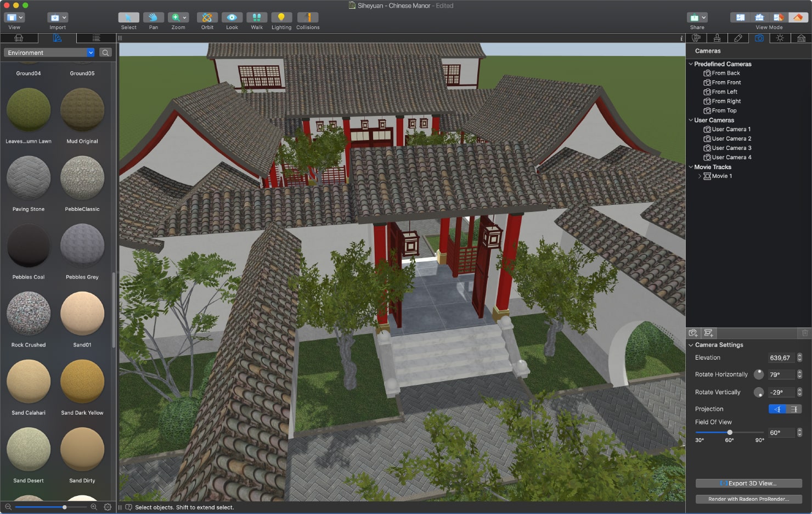Open the View dropdown menu
The image size is (812, 514).
tap(14, 18)
